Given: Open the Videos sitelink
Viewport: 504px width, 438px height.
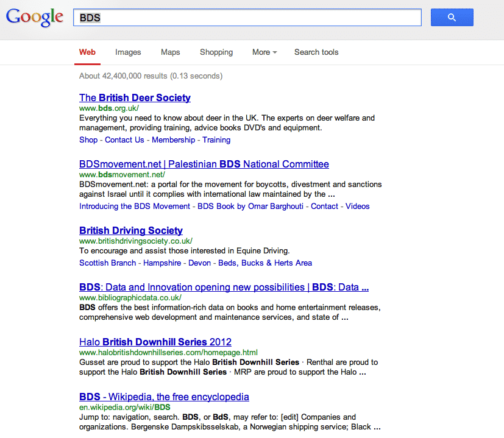Looking at the screenshot, I should (357, 207).
